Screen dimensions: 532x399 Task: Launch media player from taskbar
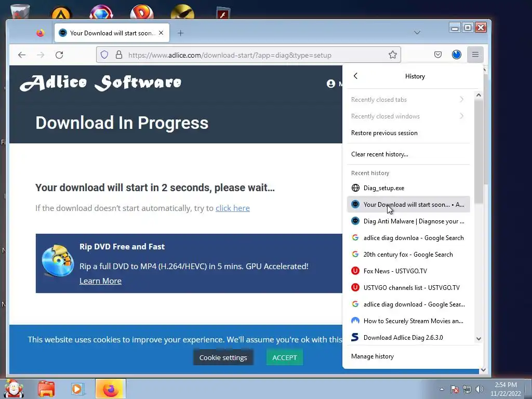[x=77, y=389]
